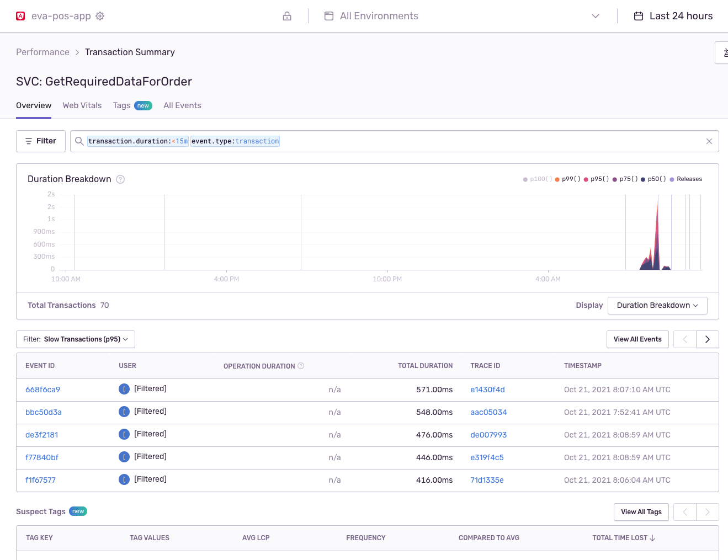The image size is (728, 560).
Task: Toggle p75() series in chart legend
Action: click(x=625, y=179)
